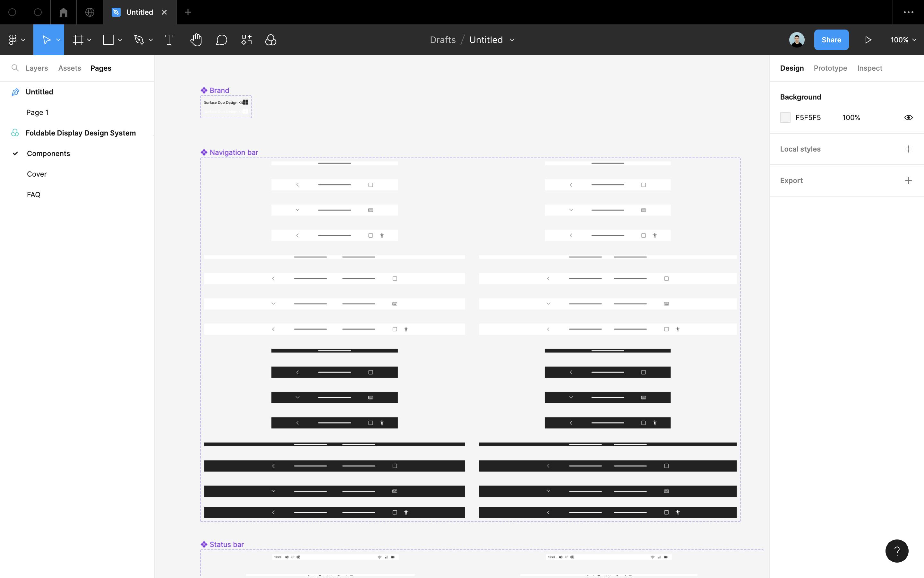This screenshot has height=578, width=924.
Task: Click the Export heading
Action: (x=791, y=180)
